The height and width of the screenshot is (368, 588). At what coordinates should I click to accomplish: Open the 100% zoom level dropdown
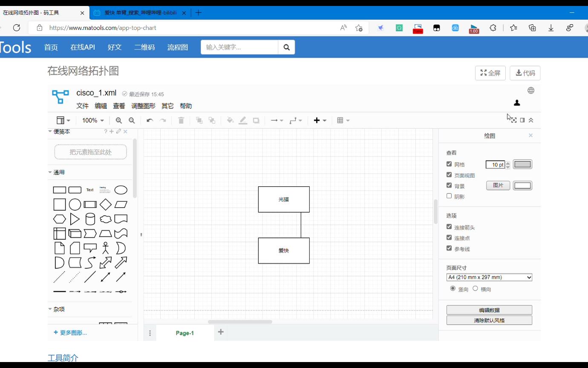[93, 121]
